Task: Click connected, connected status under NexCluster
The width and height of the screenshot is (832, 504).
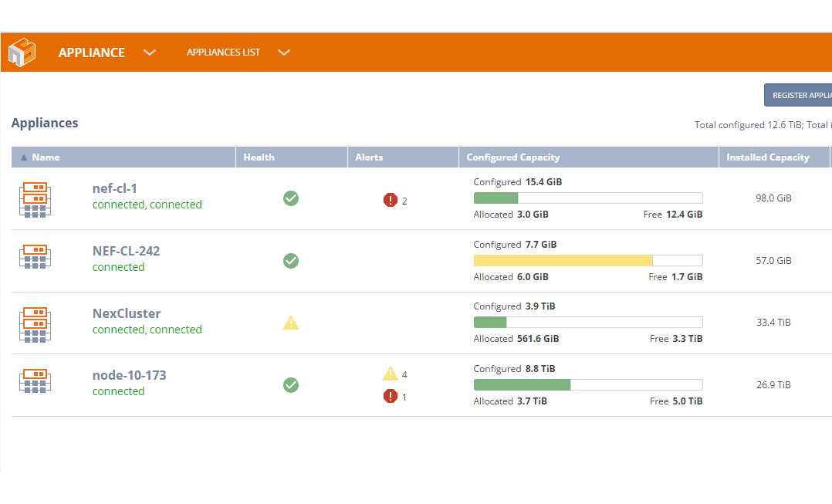Action: [x=147, y=330]
